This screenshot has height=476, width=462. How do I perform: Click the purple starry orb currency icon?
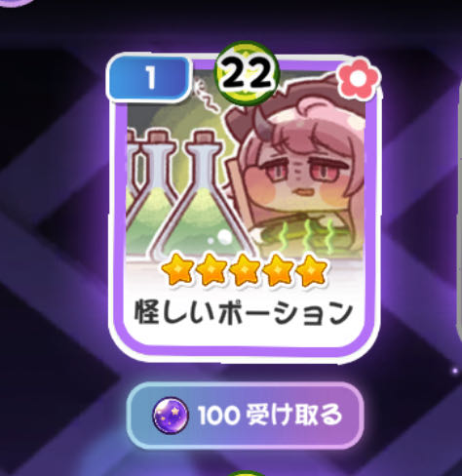pos(171,416)
